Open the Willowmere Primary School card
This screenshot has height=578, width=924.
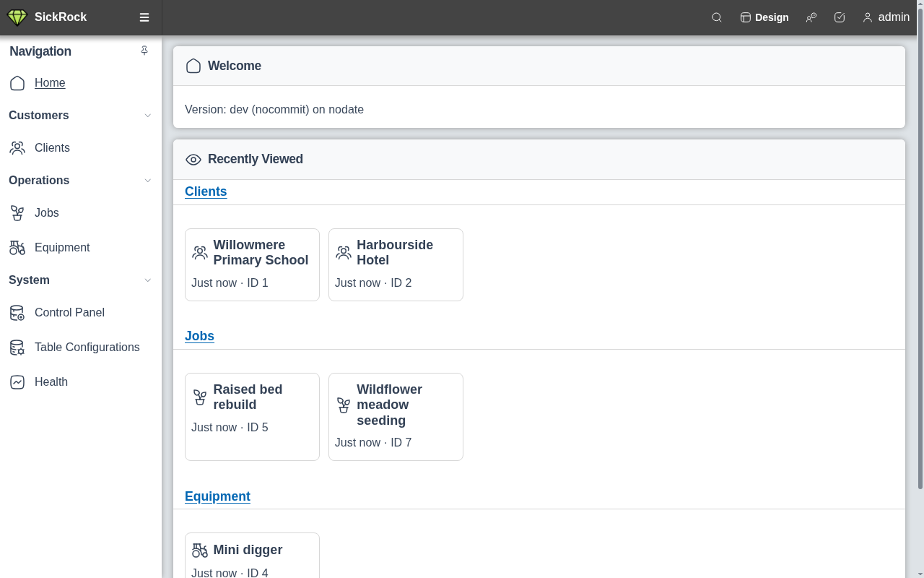(252, 264)
